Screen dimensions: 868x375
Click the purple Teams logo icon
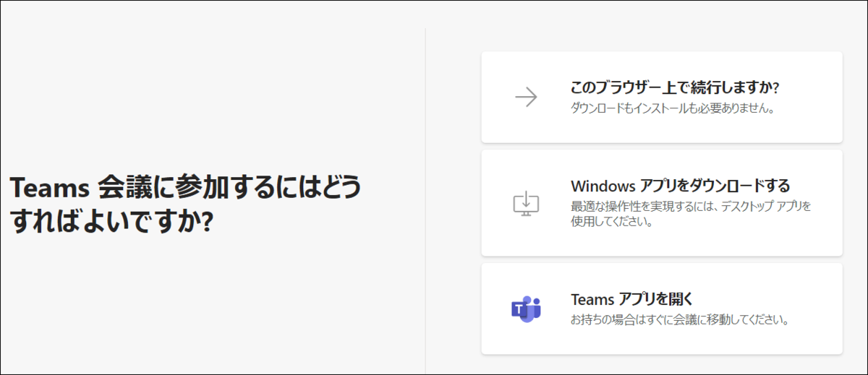point(527,309)
